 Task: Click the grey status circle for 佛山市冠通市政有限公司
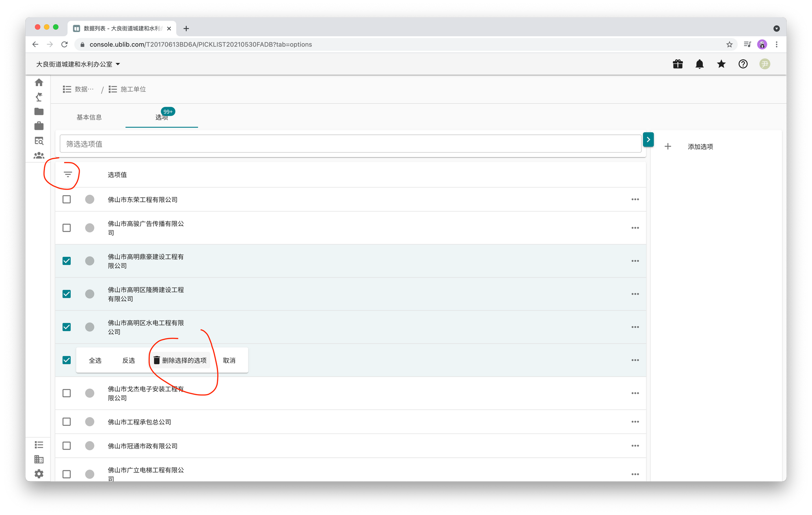point(90,446)
